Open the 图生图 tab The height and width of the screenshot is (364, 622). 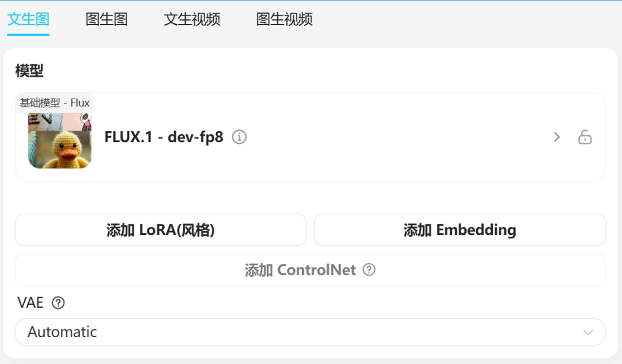106,19
